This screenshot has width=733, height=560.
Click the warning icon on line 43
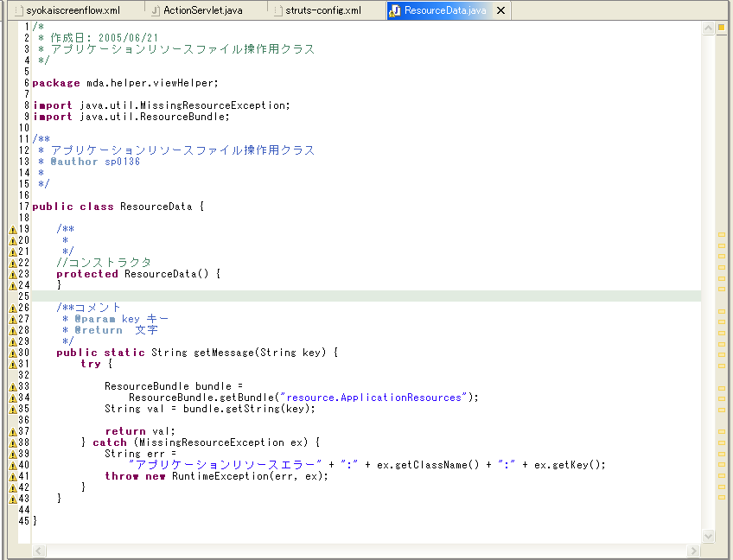12,499
